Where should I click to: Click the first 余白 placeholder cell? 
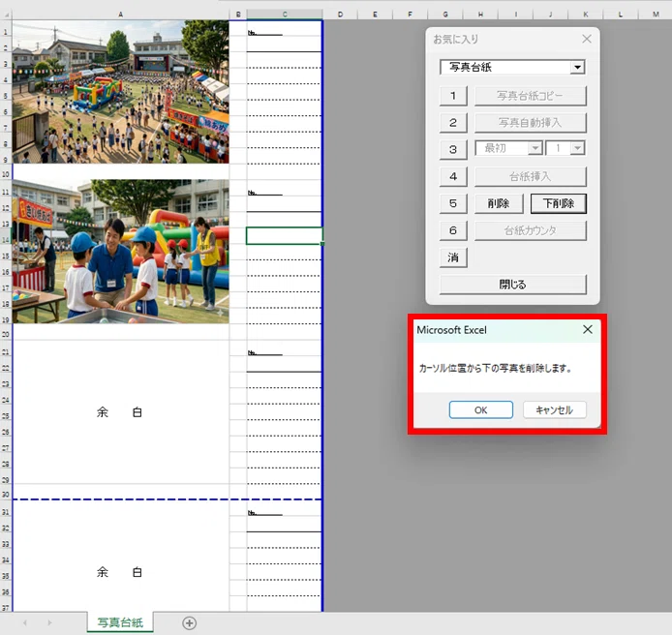tap(119, 412)
